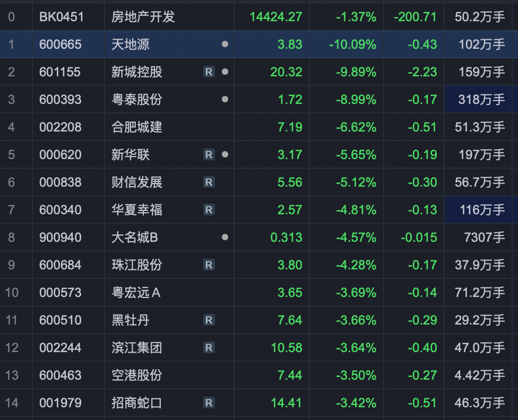Click sector index value 14424.27
518x420 pixels.
click(276, 17)
